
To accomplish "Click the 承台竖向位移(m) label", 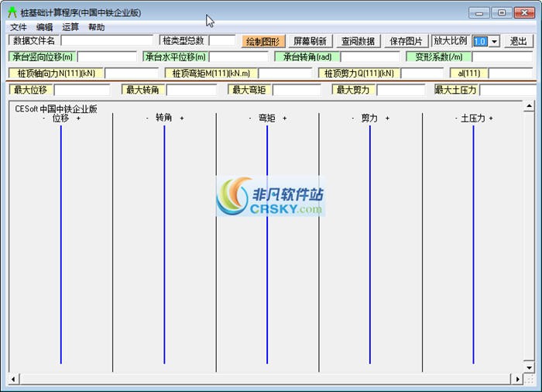I will [43, 57].
